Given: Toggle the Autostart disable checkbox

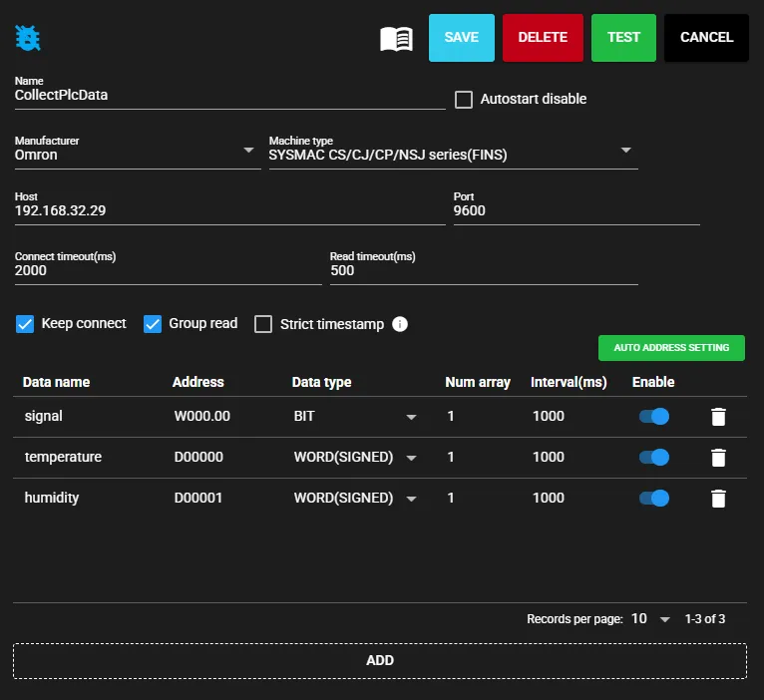Looking at the screenshot, I should [464, 100].
